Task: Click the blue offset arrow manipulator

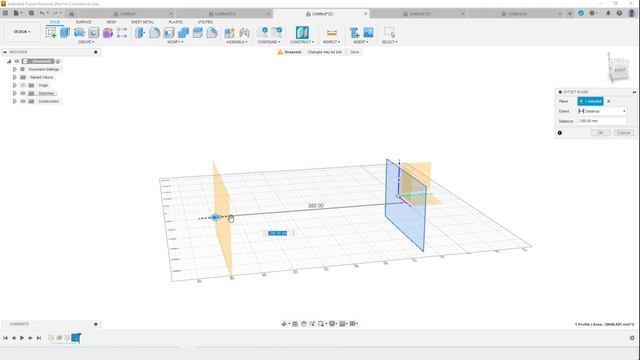Action: pos(216,218)
